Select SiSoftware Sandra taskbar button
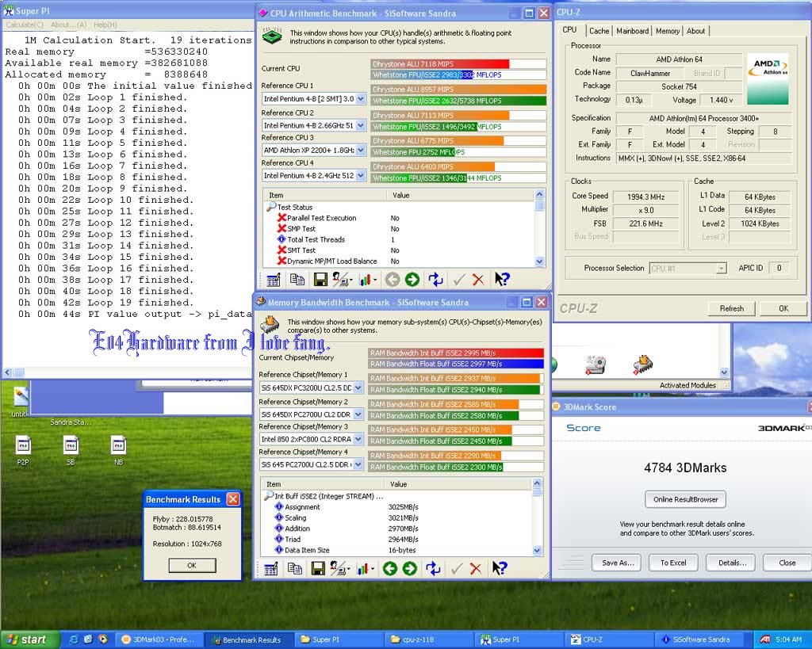 click(700, 639)
